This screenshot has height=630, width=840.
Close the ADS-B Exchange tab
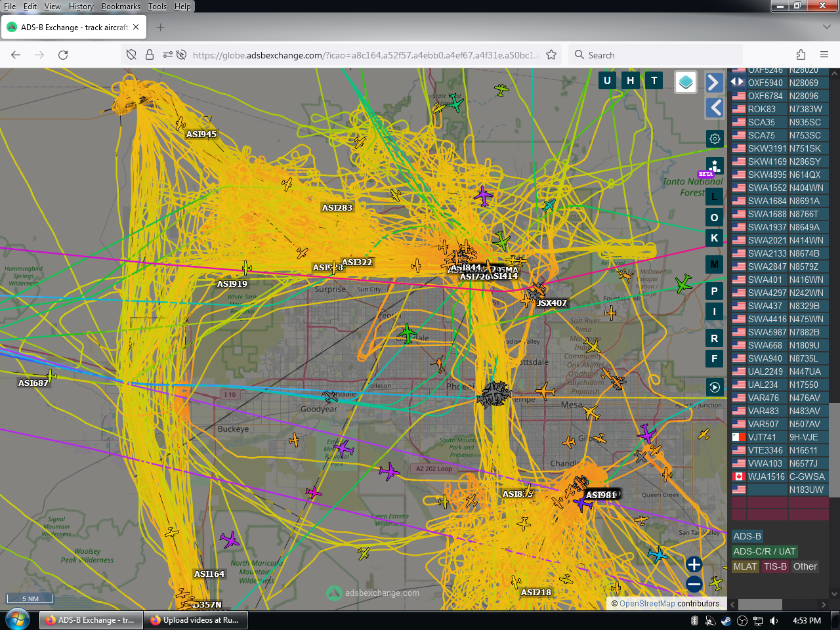pyautogui.click(x=136, y=28)
